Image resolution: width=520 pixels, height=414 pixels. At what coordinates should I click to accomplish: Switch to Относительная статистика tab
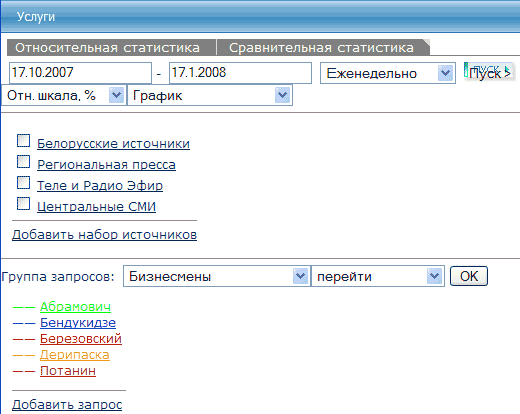coord(108,48)
